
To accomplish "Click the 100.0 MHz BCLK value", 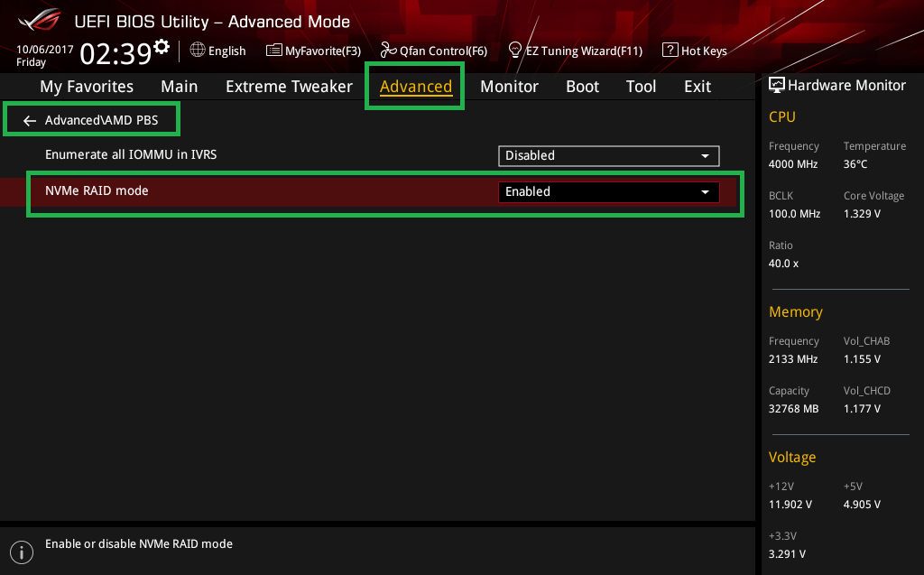I will click(x=794, y=214).
